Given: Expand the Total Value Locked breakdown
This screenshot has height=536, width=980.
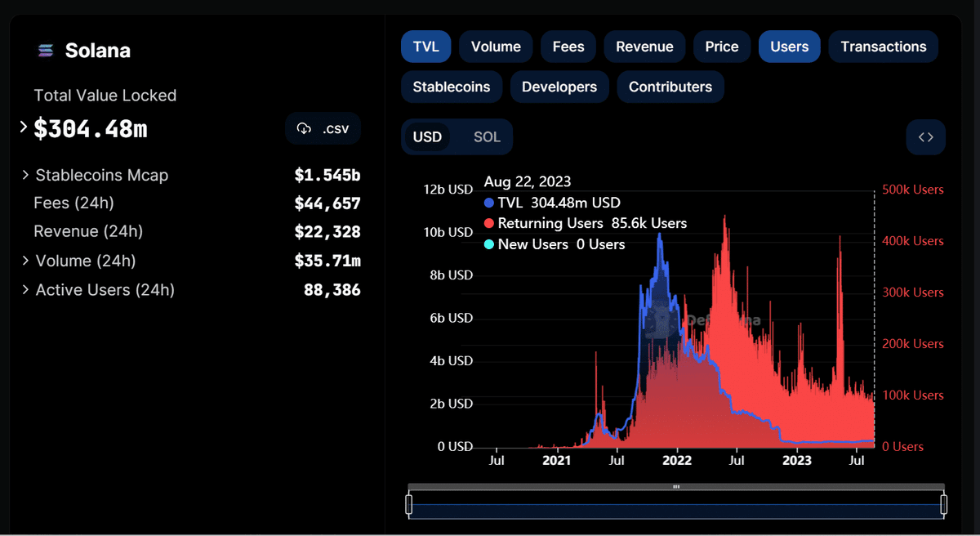Looking at the screenshot, I should (x=24, y=127).
